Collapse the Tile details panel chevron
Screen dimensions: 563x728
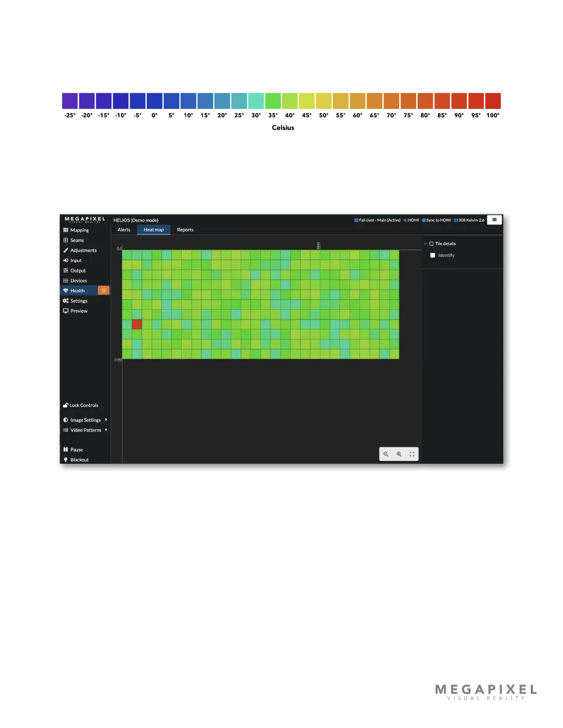(425, 244)
